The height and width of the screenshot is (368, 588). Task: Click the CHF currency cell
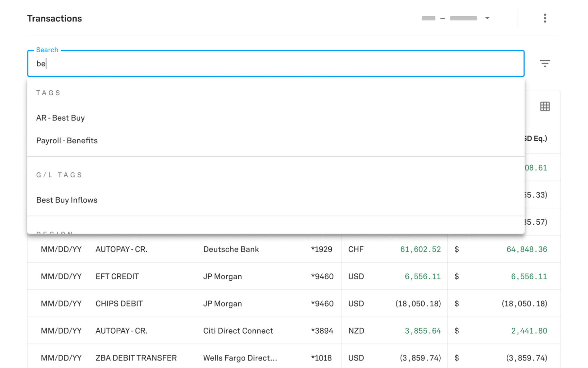[356, 249]
